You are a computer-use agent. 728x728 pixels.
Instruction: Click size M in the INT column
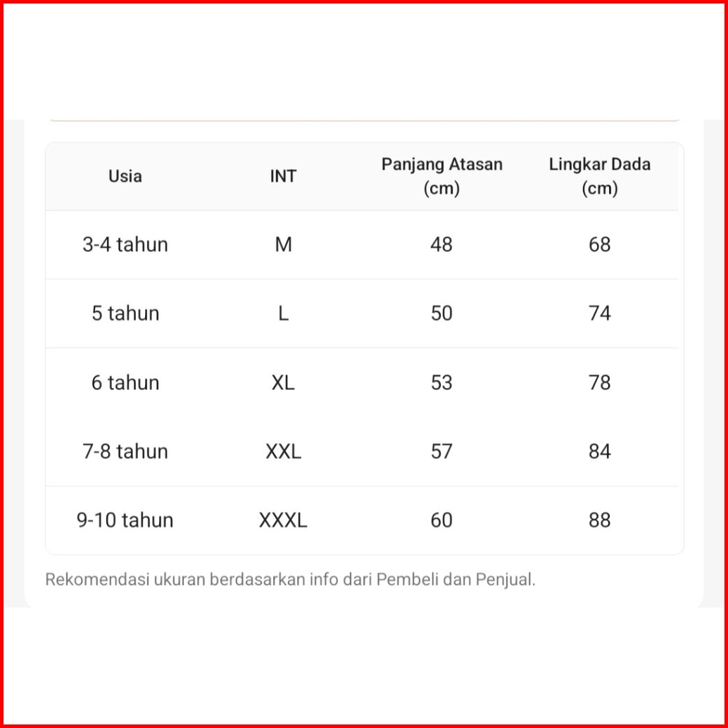pos(283,244)
